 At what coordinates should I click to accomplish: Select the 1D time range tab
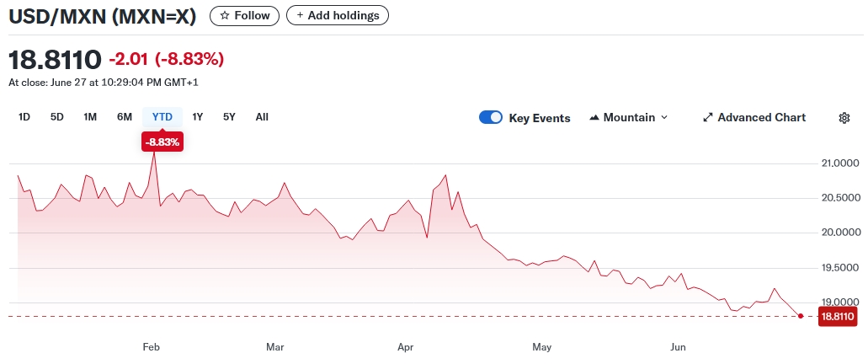(x=24, y=117)
